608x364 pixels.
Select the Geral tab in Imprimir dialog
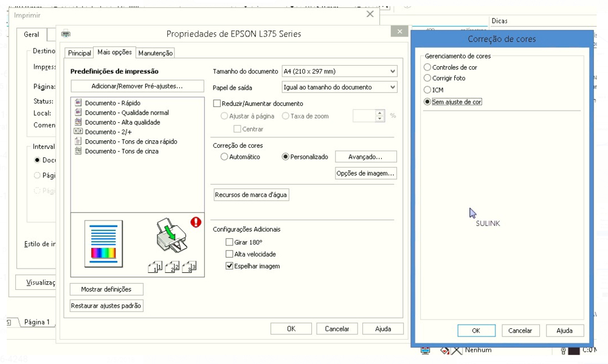[32, 35]
